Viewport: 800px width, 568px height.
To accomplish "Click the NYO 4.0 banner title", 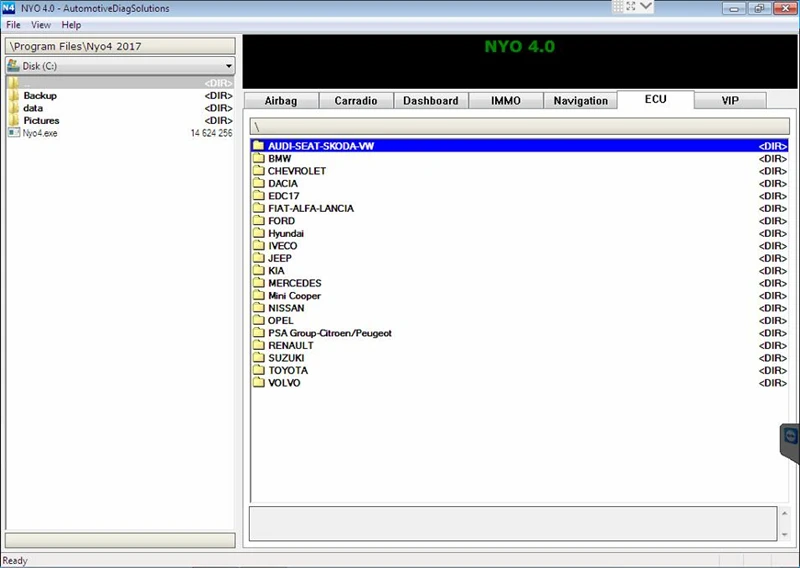I will 519,46.
